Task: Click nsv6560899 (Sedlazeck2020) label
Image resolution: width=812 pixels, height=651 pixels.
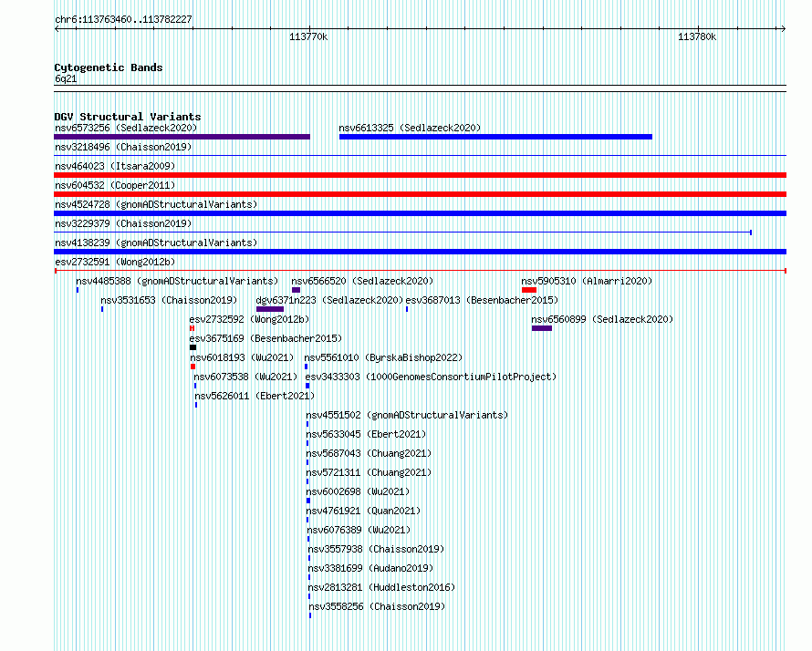Action: [602, 319]
